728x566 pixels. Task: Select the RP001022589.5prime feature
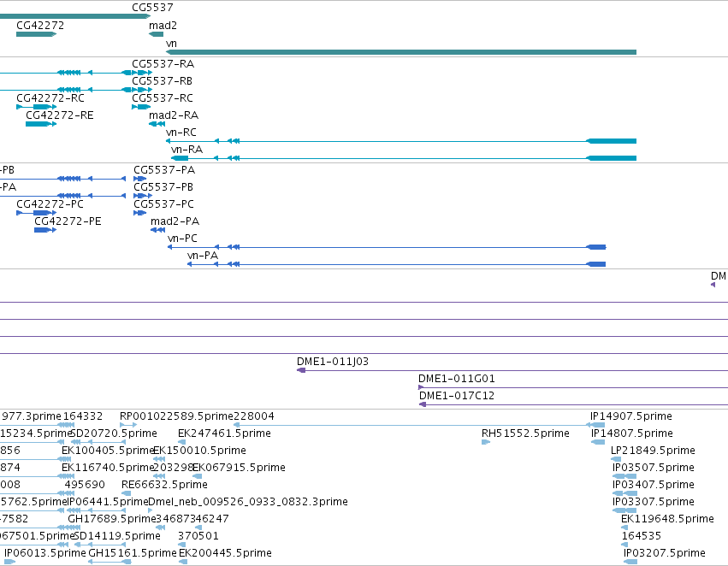[x=128, y=425]
